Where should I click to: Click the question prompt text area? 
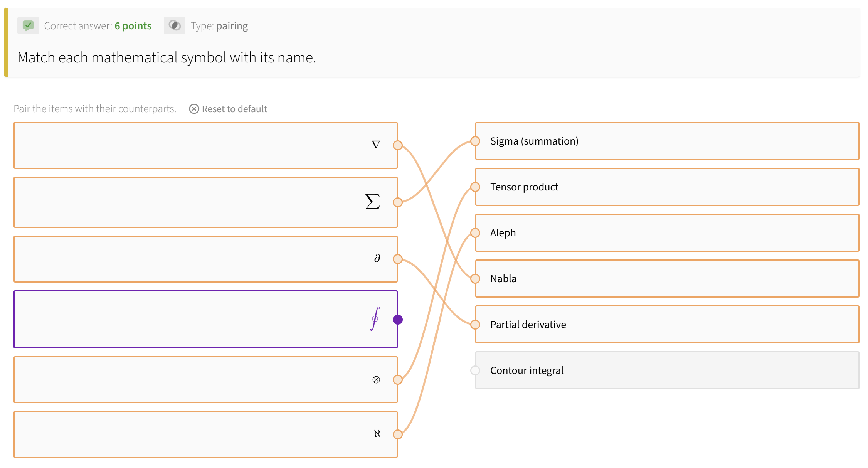(x=167, y=57)
